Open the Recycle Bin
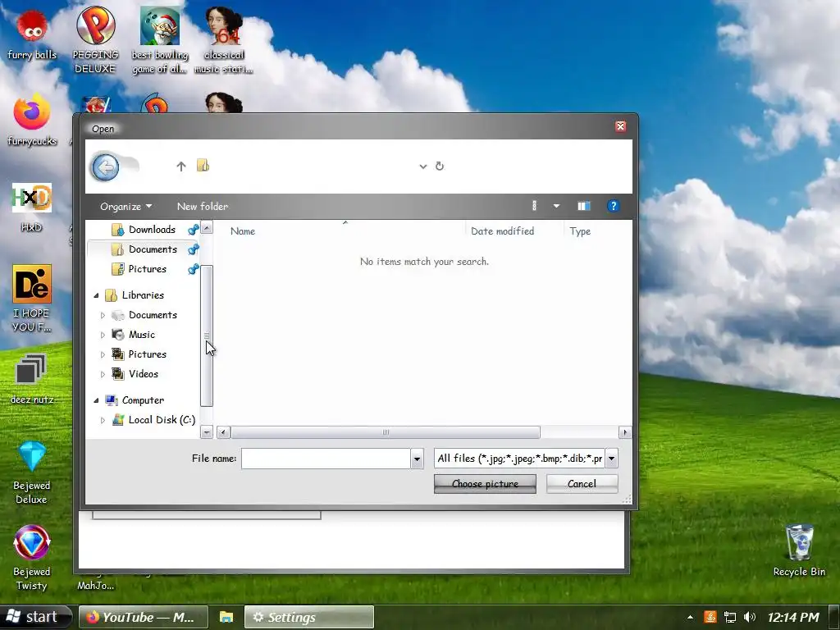 tap(799, 550)
